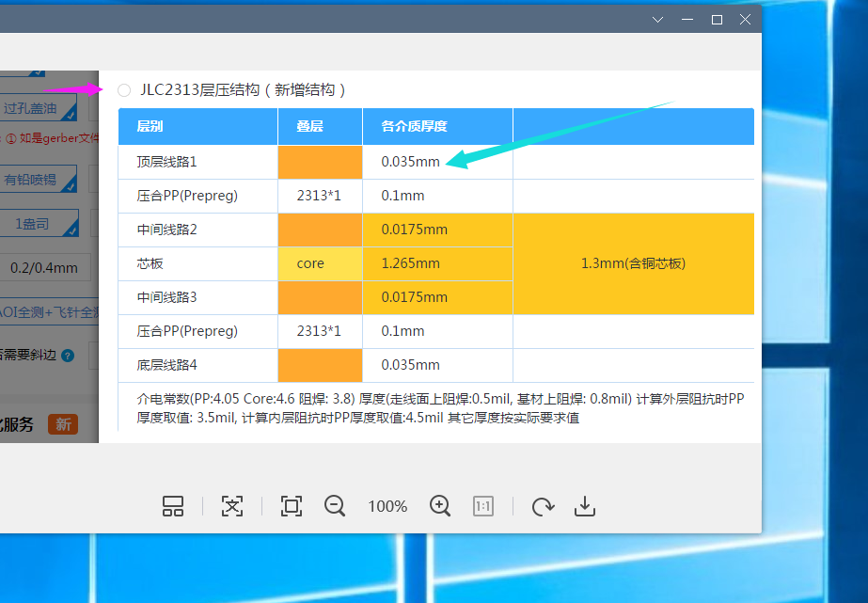868x603 pixels.
Task: Show image at actual size 1:1
Action: pos(483,505)
